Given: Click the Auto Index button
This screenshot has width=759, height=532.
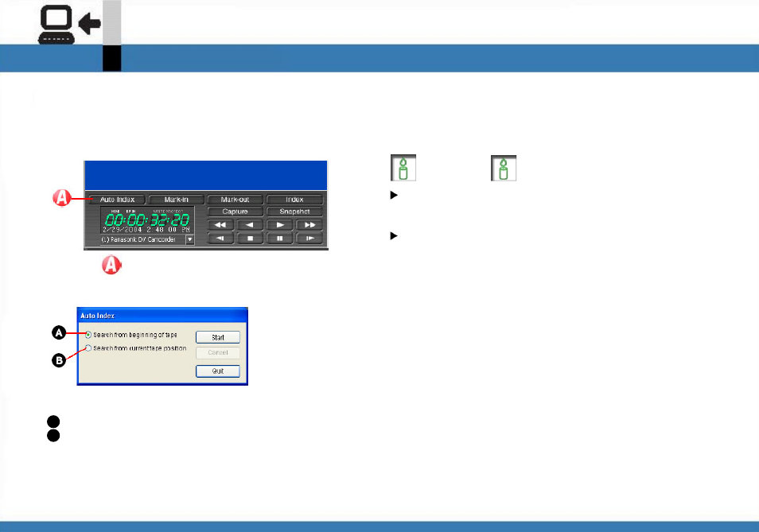Looking at the screenshot, I should pyautogui.click(x=117, y=200).
